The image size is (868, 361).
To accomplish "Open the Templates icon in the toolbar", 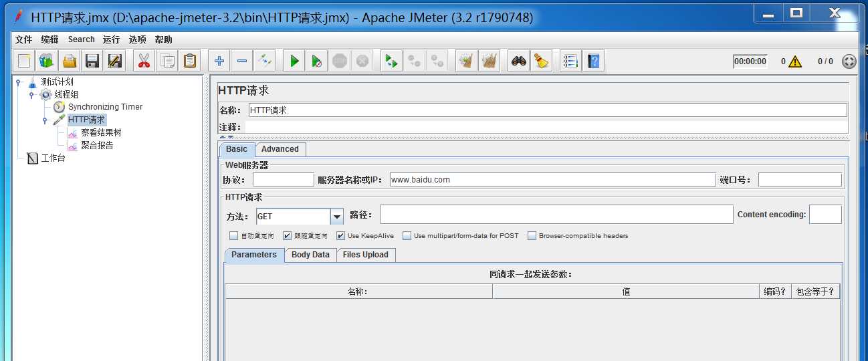I will click(46, 61).
